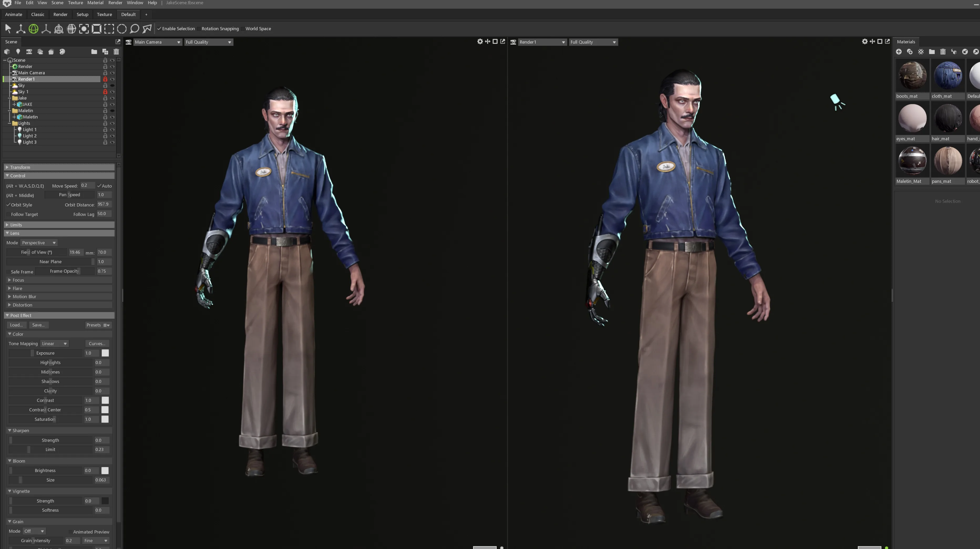Switch to the Setup workspace tab

82,14
